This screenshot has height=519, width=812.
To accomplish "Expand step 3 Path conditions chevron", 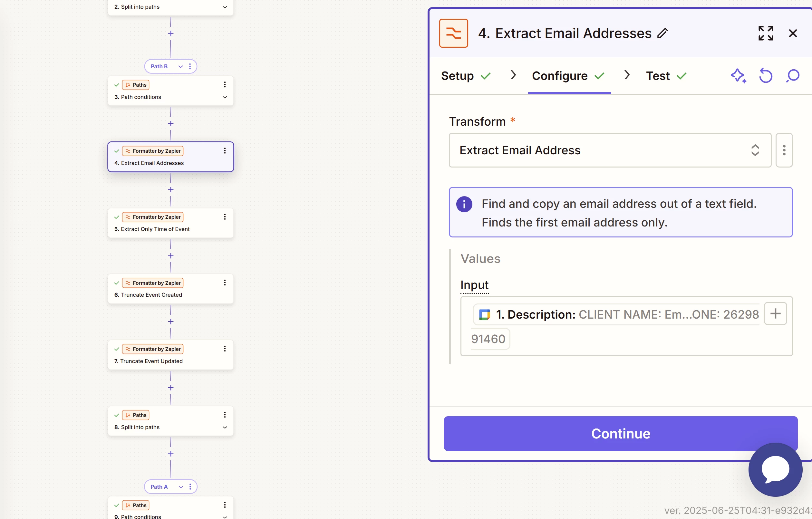I will coord(225,97).
